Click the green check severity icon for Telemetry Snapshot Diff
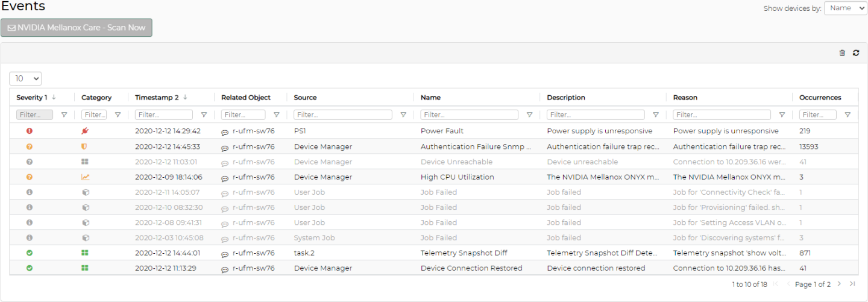 pos(30,253)
